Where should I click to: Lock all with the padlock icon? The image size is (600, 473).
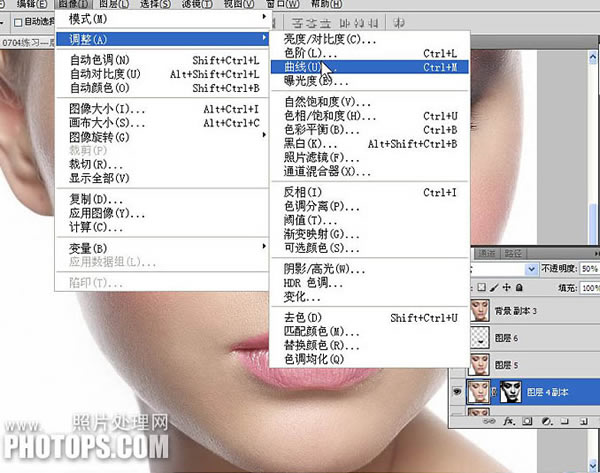pyautogui.click(x=519, y=287)
